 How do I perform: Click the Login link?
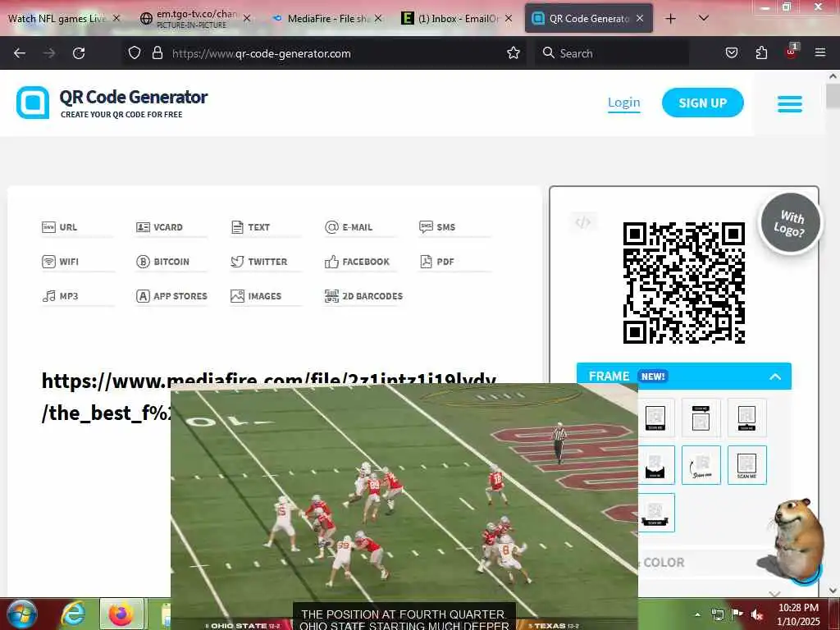coord(623,103)
